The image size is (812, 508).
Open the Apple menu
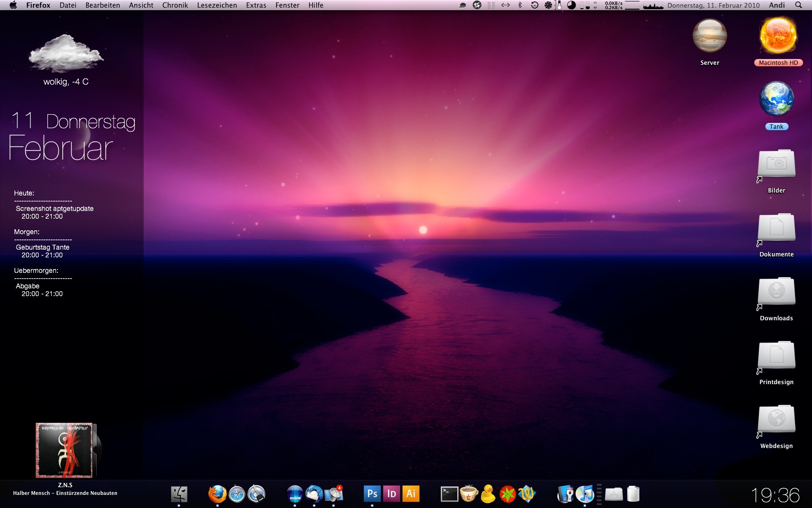(13, 5)
